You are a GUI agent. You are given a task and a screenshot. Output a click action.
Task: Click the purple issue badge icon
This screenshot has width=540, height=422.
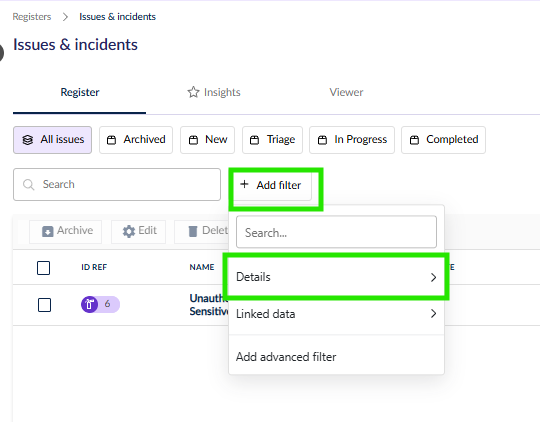pos(90,305)
